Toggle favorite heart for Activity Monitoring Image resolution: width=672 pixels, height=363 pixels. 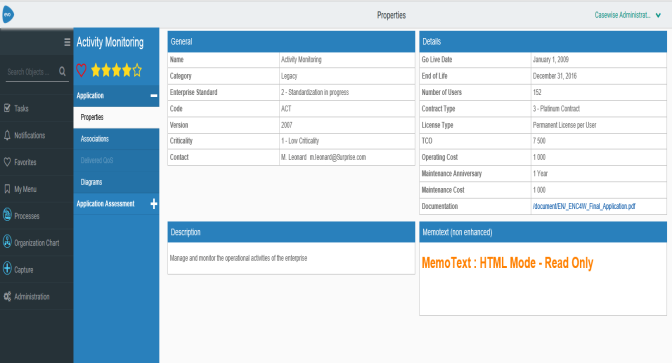[81, 70]
